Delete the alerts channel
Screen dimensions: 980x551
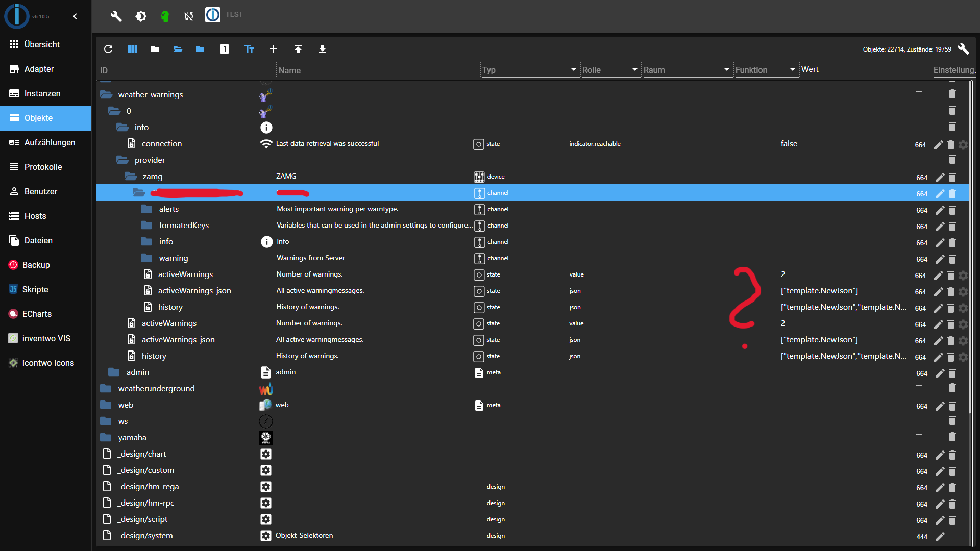click(x=952, y=210)
